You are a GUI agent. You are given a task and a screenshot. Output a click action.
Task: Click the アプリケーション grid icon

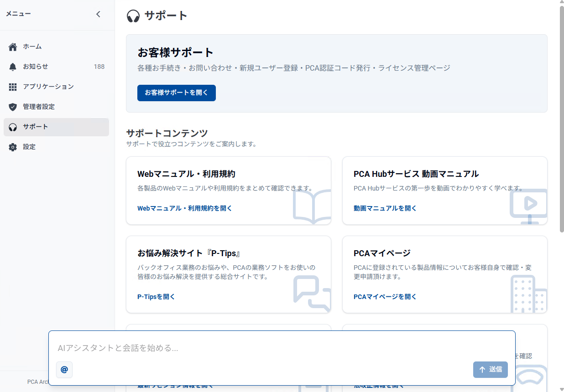[x=13, y=87]
